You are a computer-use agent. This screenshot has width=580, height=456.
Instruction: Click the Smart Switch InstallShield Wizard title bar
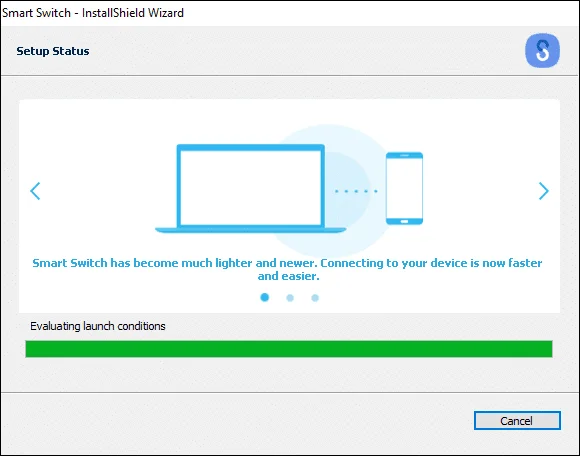click(290, 13)
